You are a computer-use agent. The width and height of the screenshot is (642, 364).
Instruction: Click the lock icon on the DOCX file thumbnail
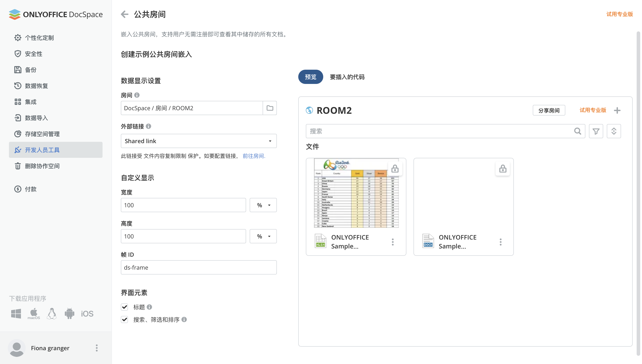click(x=502, y=169)
